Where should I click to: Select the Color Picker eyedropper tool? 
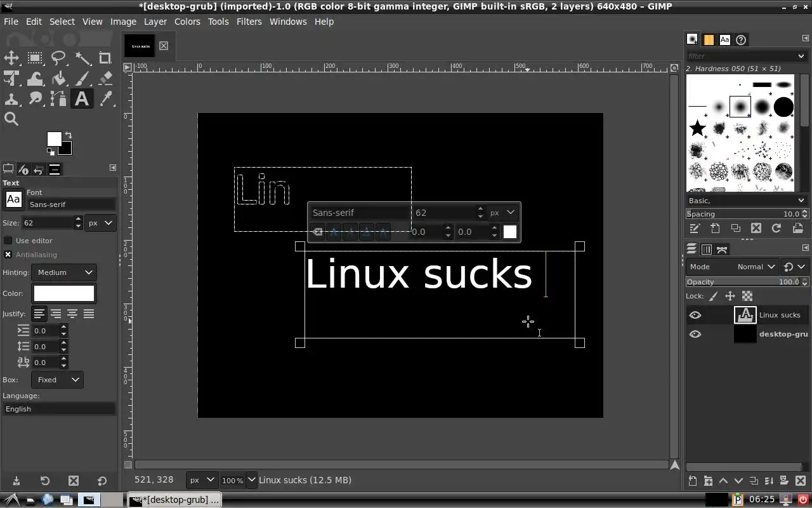[105, 99]
